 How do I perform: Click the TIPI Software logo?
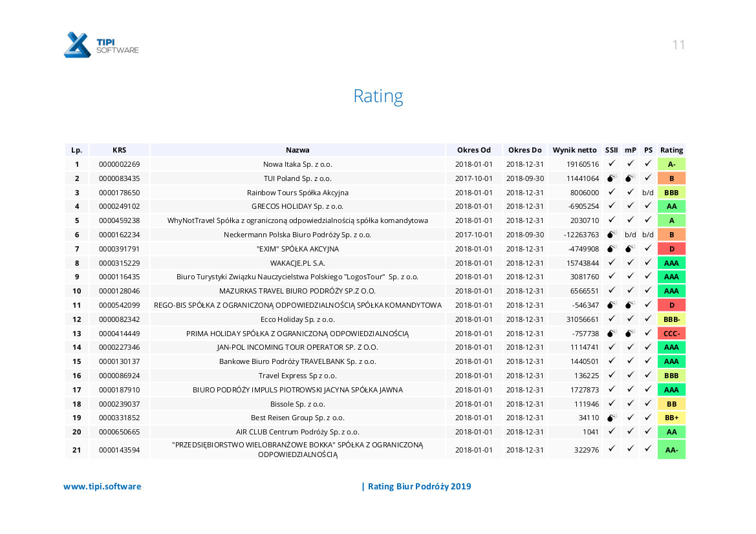point(101,45)
